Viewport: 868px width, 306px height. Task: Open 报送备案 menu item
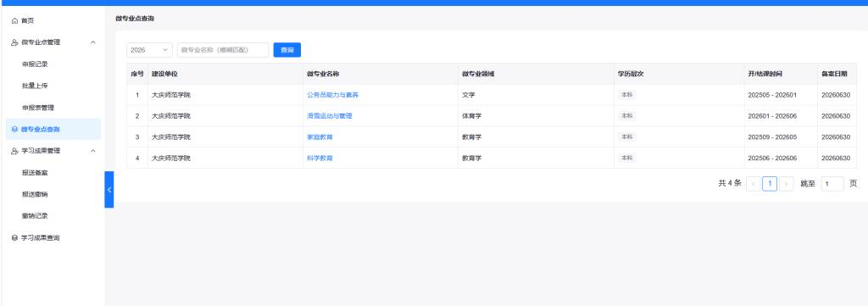(x=35, y=173)
